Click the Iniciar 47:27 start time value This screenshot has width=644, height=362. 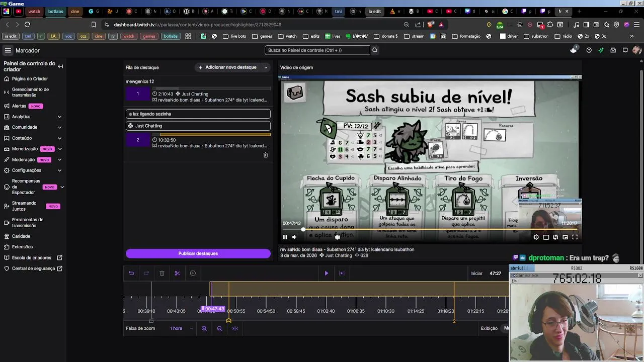(x=496, y=274)
